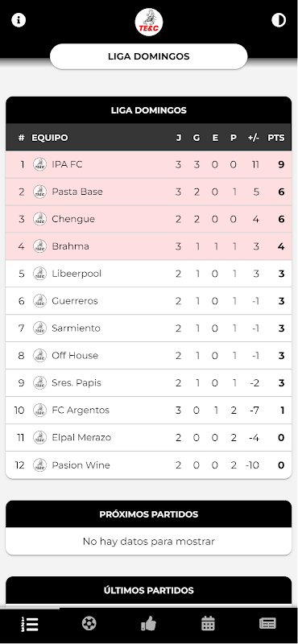Tap the Brahma team crest icon
298x644 pixels.
pyautogui.click(x=40, y=246)
